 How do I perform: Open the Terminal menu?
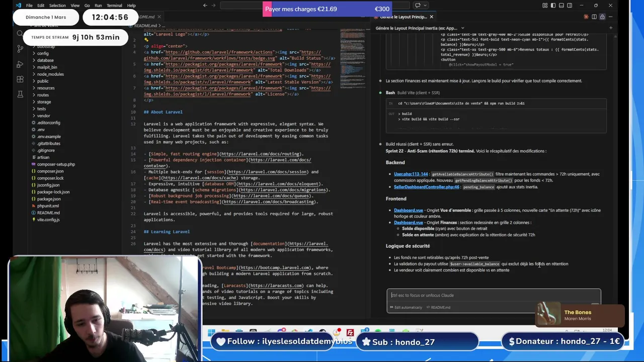(114, 6)
